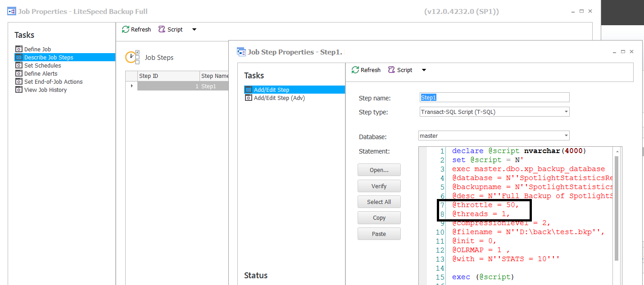Open Set Schedules task
This screenshot has height=285, width=644.
click(x=42, y=65)
